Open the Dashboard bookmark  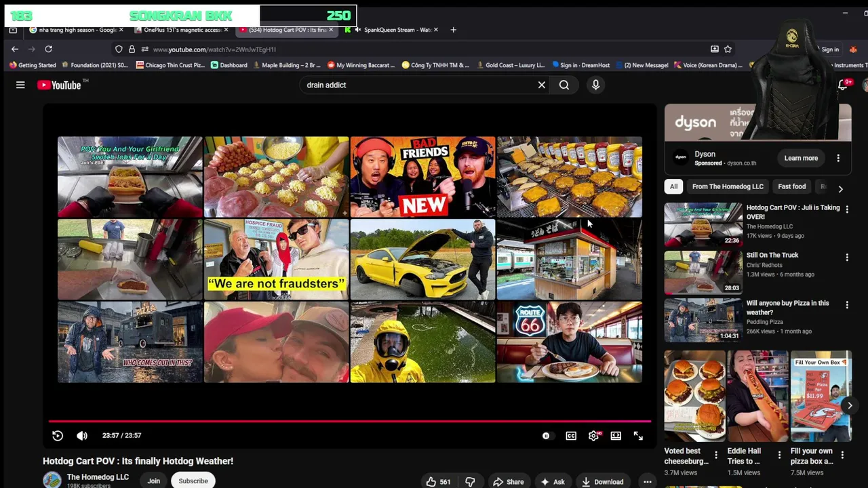click(229, 65)
